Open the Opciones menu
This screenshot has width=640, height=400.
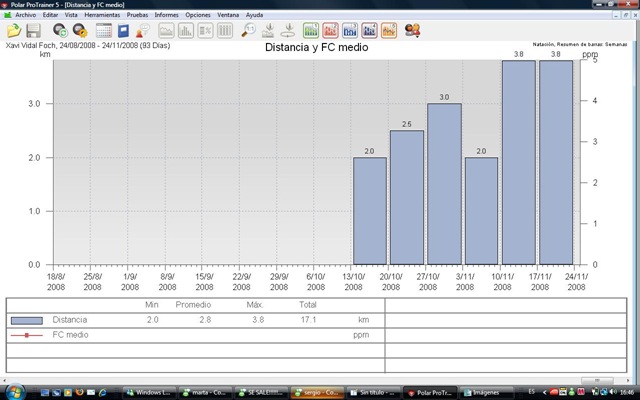tap(198, 15)
